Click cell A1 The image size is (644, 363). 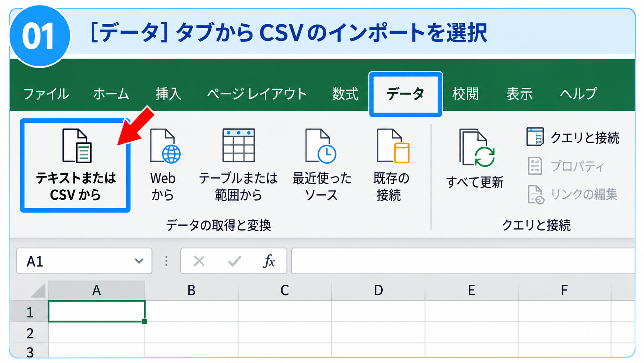[97, 311]
